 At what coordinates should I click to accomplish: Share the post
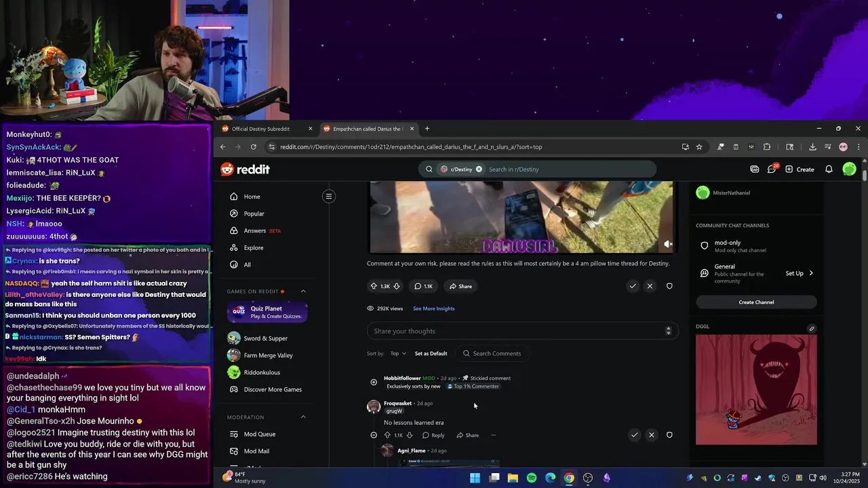point(460,286)
